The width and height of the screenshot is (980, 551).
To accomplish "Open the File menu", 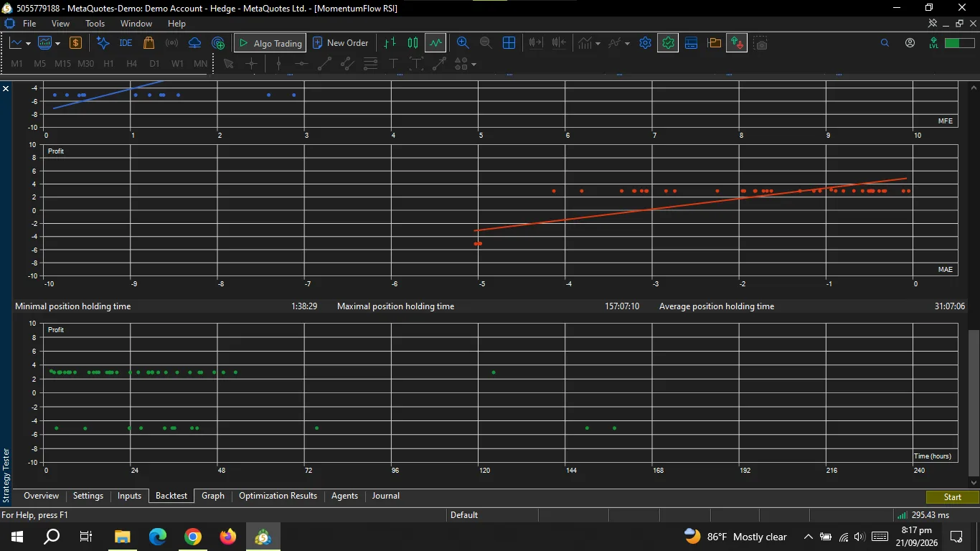I will click(29, 24).
